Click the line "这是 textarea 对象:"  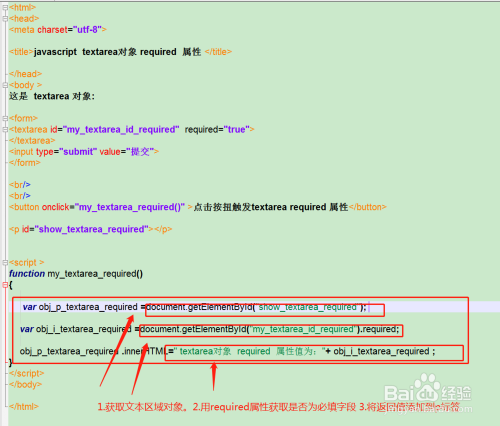point(52,96)
